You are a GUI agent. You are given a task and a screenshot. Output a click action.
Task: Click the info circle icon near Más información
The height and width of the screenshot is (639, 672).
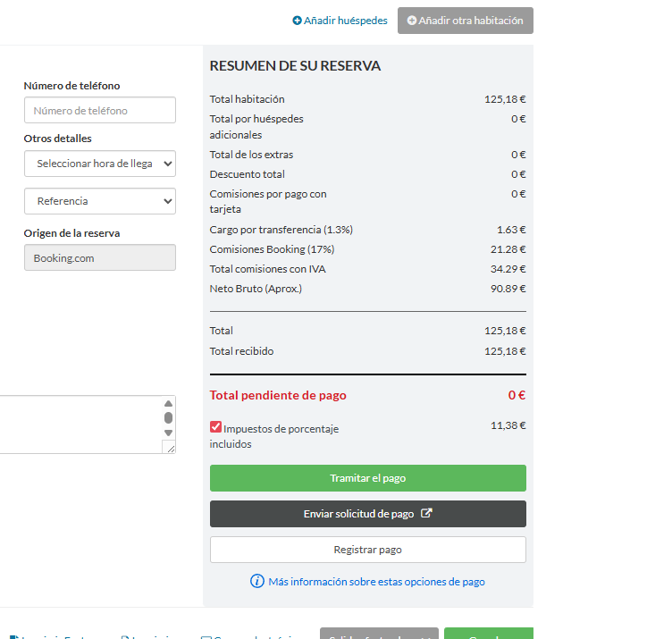click(x=257, y=582)
